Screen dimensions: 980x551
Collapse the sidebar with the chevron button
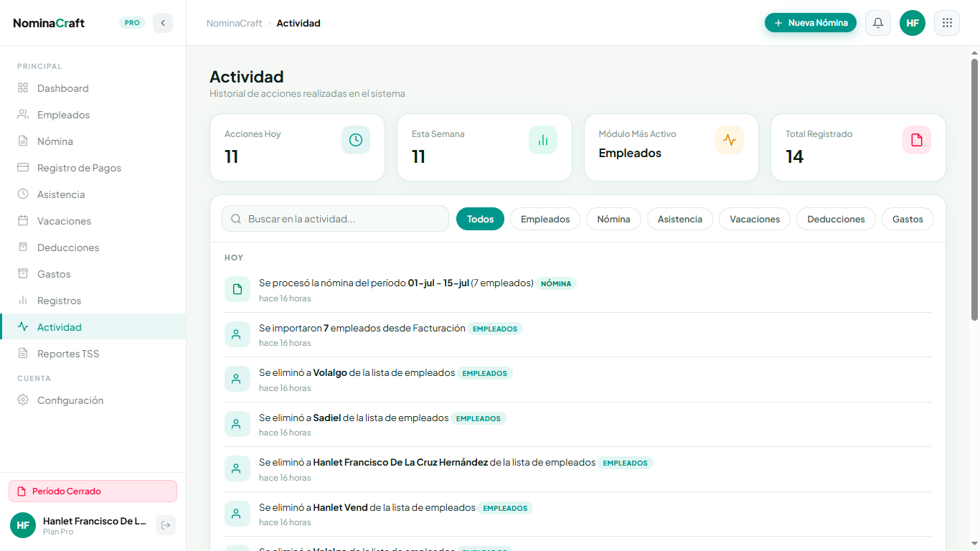pyautogui.click(x=163, y=23)
